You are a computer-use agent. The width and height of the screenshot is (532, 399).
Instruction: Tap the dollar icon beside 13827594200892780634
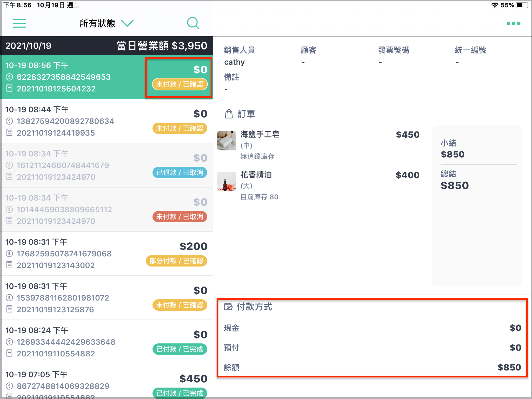9,121
